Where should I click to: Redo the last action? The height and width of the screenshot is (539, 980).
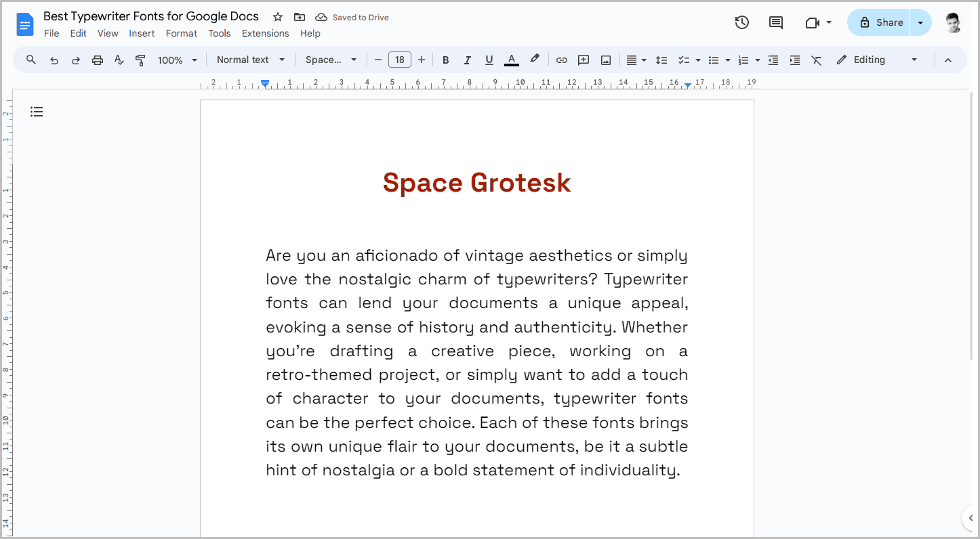pyautogui.click(x=75, y=60)
